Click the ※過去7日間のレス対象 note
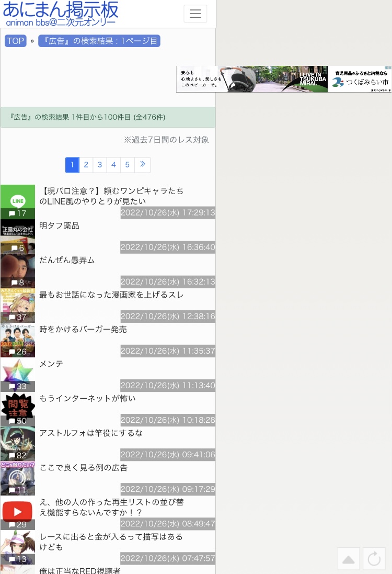The height and width of the screenshot is (574, 392). pos(166,140)
